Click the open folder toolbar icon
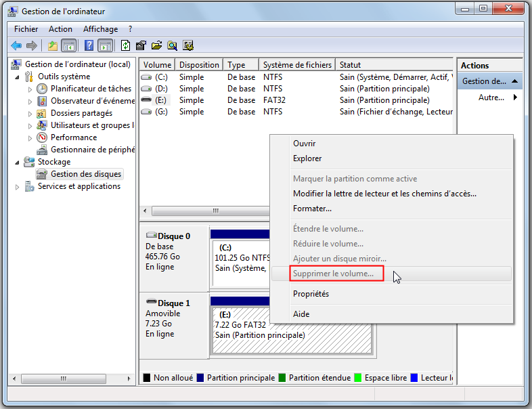532x409 pixels. [156, 45]
